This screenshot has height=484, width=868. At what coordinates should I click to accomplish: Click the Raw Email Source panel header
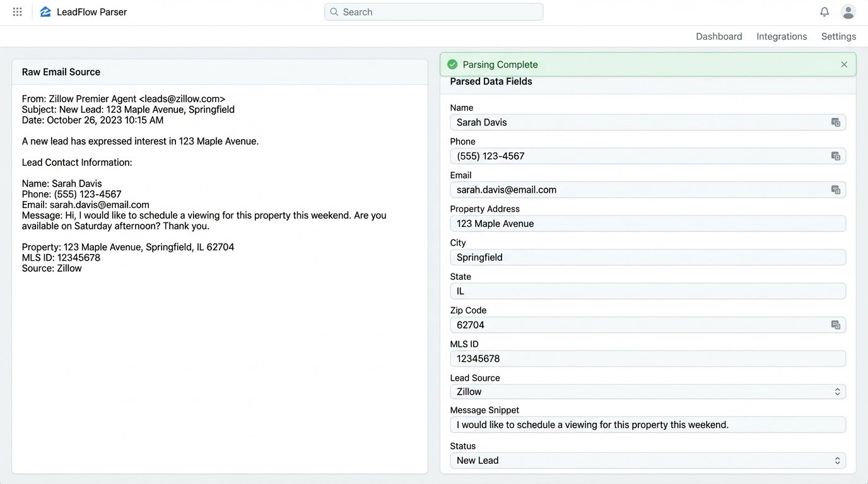coord(61,71)
